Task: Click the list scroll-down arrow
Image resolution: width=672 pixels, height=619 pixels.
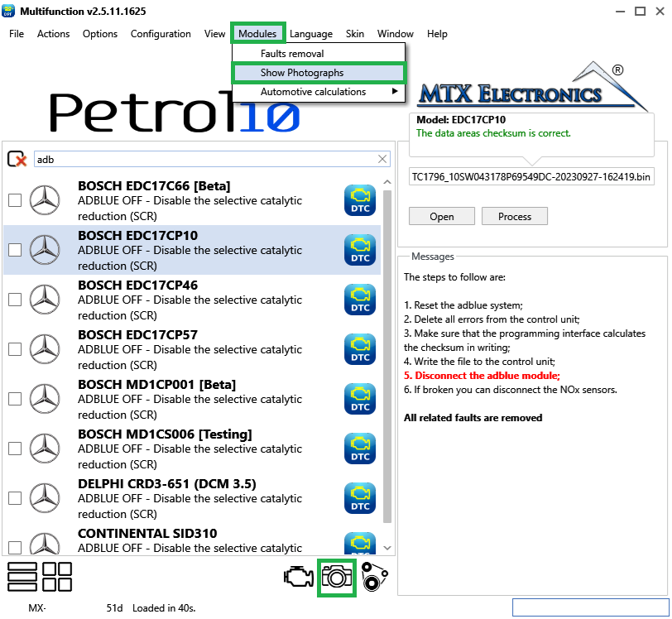Action: click(387, 548)
